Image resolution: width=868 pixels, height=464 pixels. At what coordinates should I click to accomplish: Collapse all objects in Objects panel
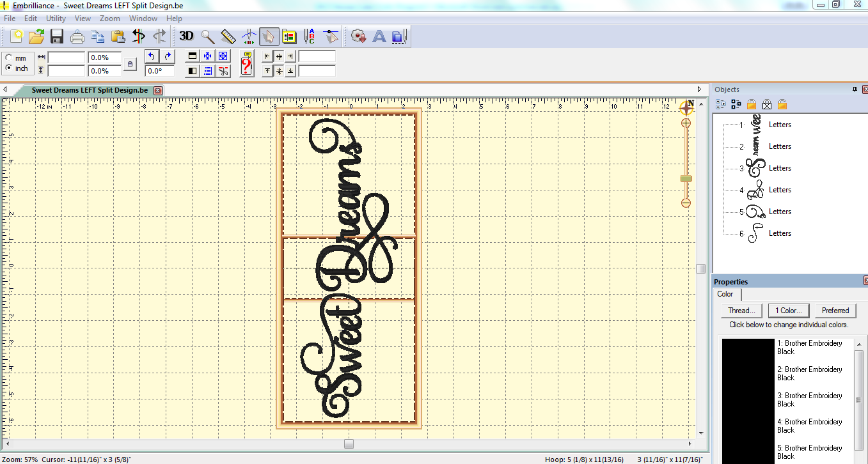736,104
